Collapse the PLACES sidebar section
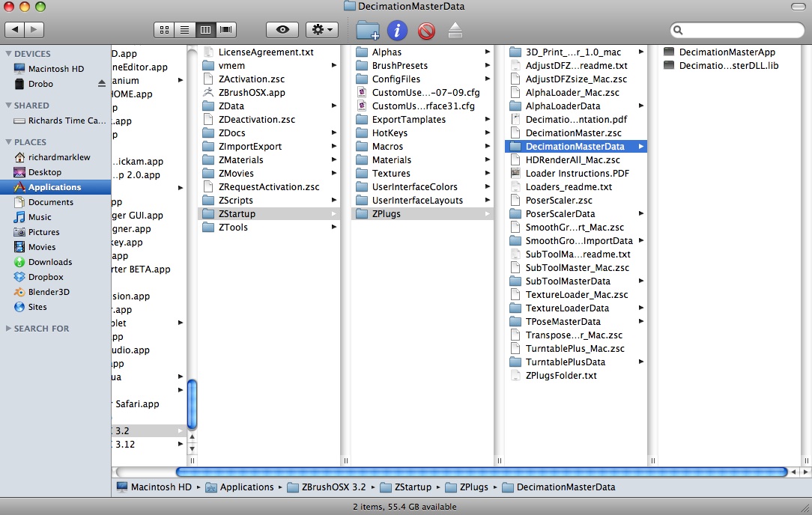 coord(8,141)
